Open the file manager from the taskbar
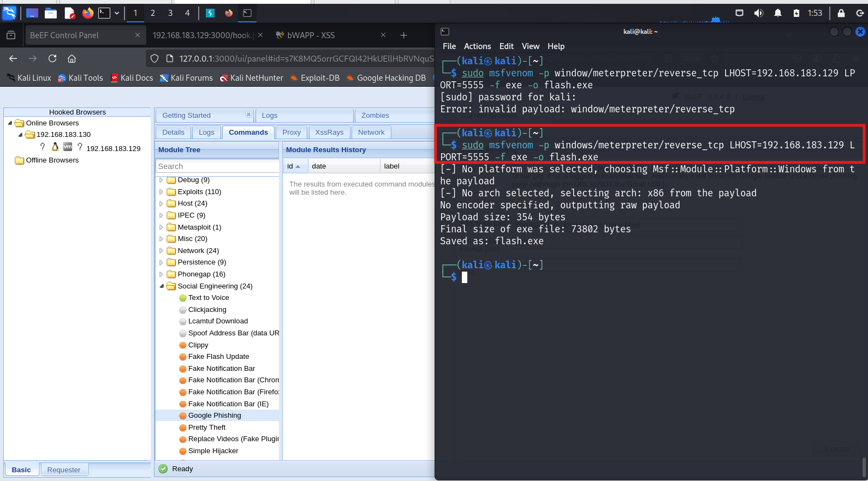868x481 pixels. (x=51, y=13)
